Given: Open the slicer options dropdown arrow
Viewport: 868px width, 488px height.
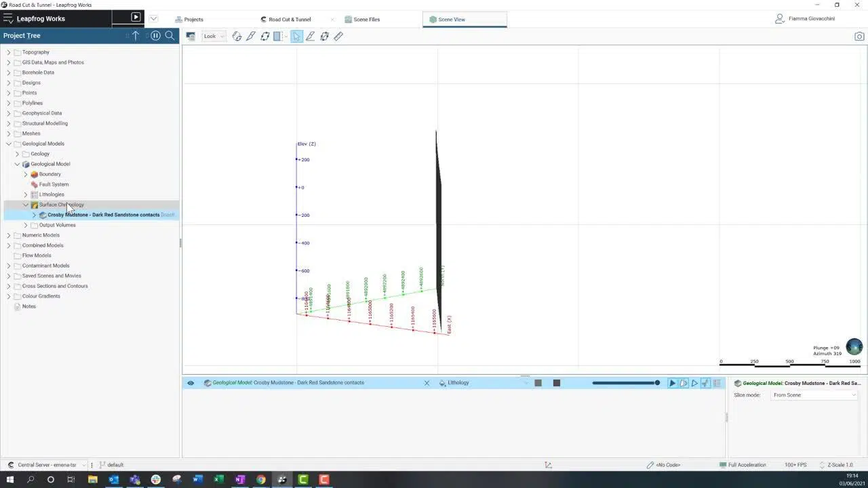Looking at the screenshot, I should point(285,36).
